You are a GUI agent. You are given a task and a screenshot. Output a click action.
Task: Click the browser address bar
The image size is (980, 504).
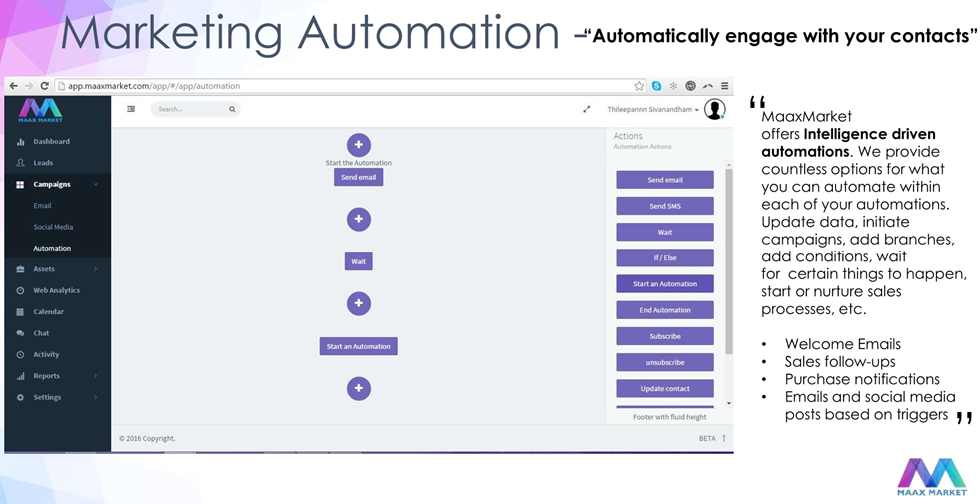point(350,86)
